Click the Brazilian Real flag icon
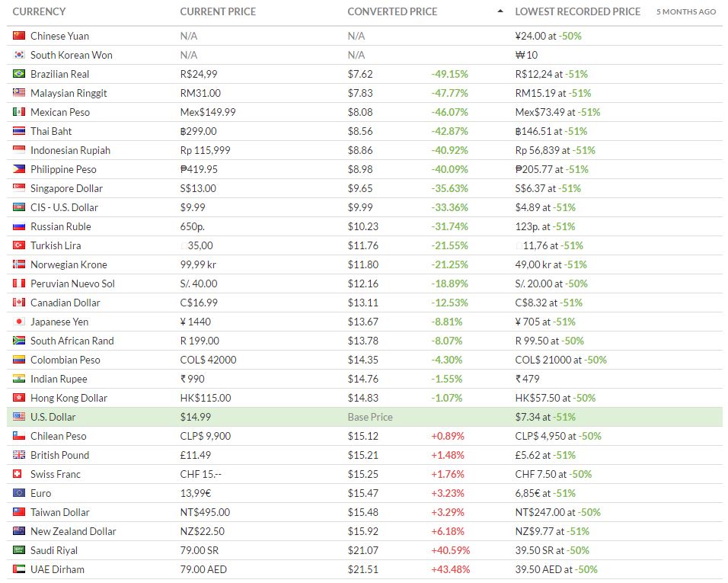This screenshot has width=728, height=583. (x=19, y=74)
